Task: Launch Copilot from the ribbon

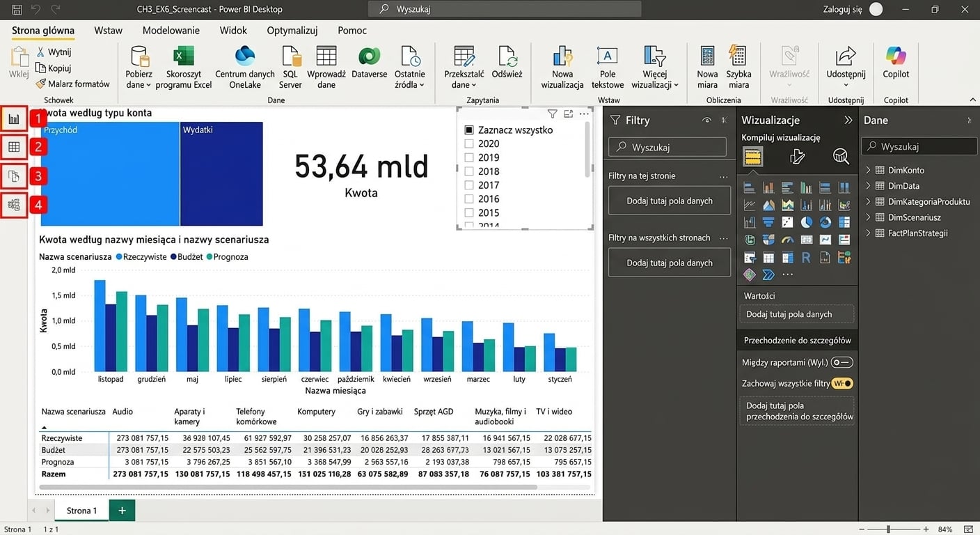Action: 896,63
